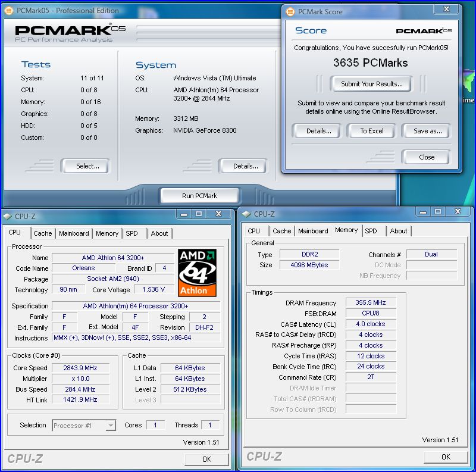This screenshot has height=472, width=476.
Task: Open Details... in PCMark Score window
Action: (x=318, y=131)
